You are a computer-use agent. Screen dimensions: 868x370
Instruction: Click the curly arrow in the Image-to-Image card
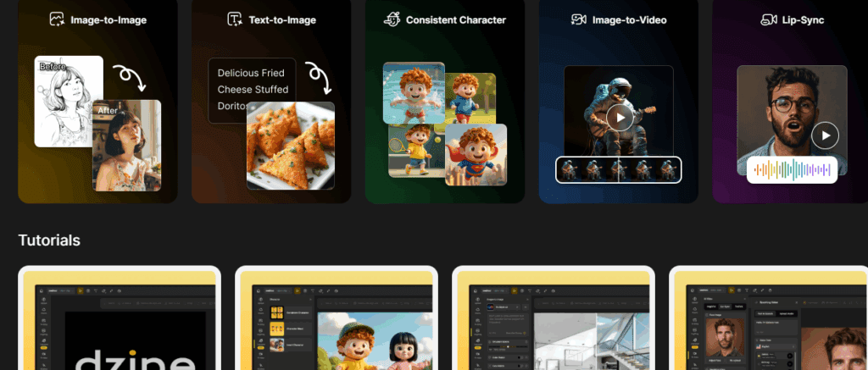pos(131,78)
